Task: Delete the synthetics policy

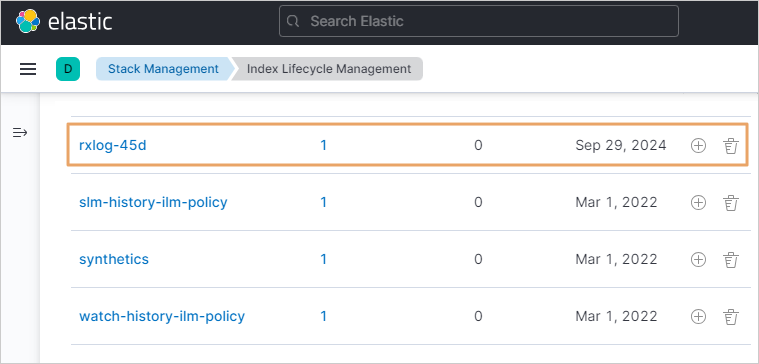Action: click(730, 259)
